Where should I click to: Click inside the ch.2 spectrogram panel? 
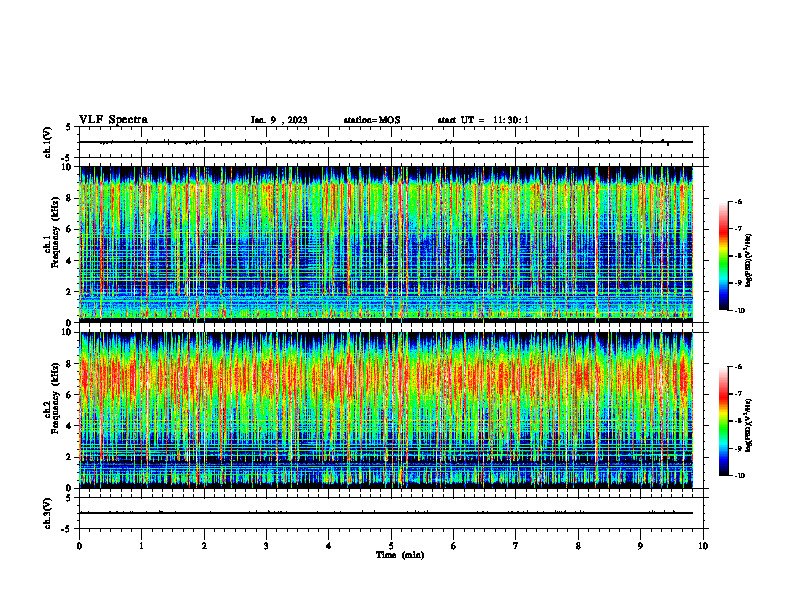click(386, 410)
